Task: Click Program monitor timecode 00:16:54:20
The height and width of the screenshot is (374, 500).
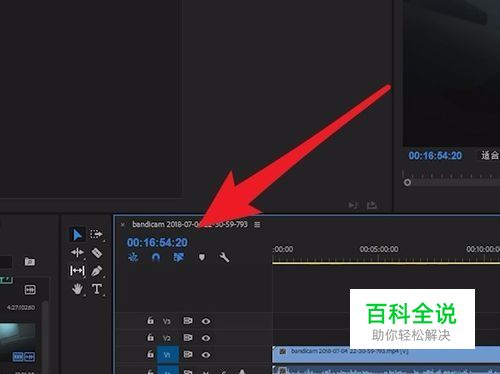Action: click(x=435, y=156)
